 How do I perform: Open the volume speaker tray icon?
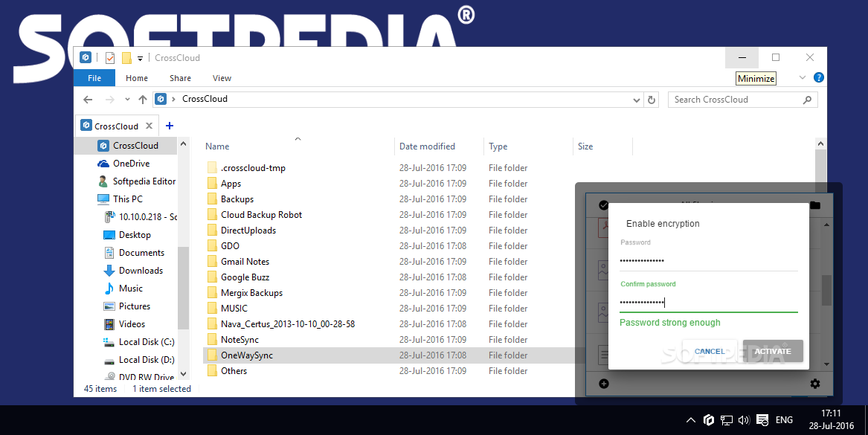click(x=744, y=420)
